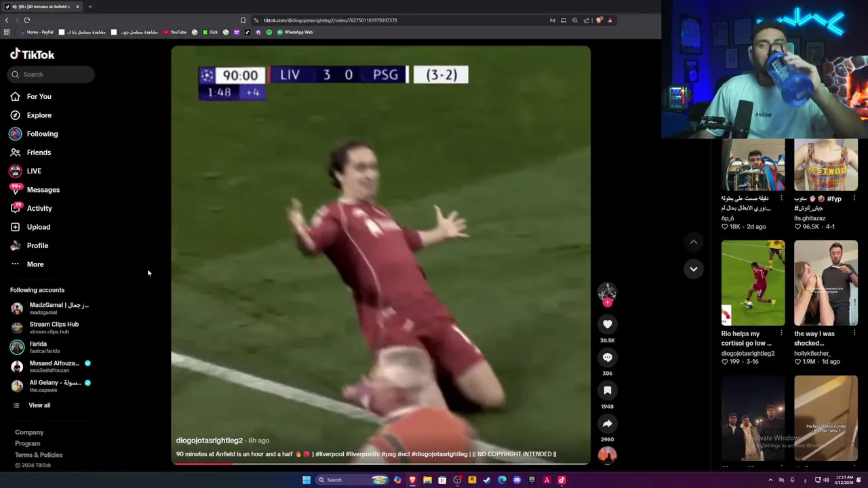Image resolution: width=868 pixels, height=488 pixels.
Task: Open the spinning sound disc
Action: pyautogui.click(x=608, y=455)
